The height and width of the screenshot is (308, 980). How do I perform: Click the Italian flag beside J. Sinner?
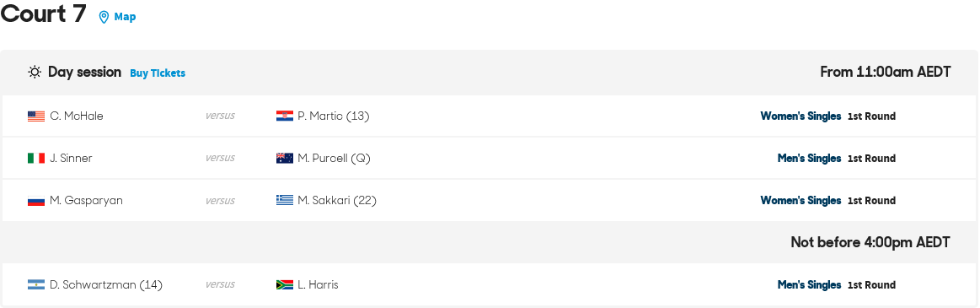(36, 159)
